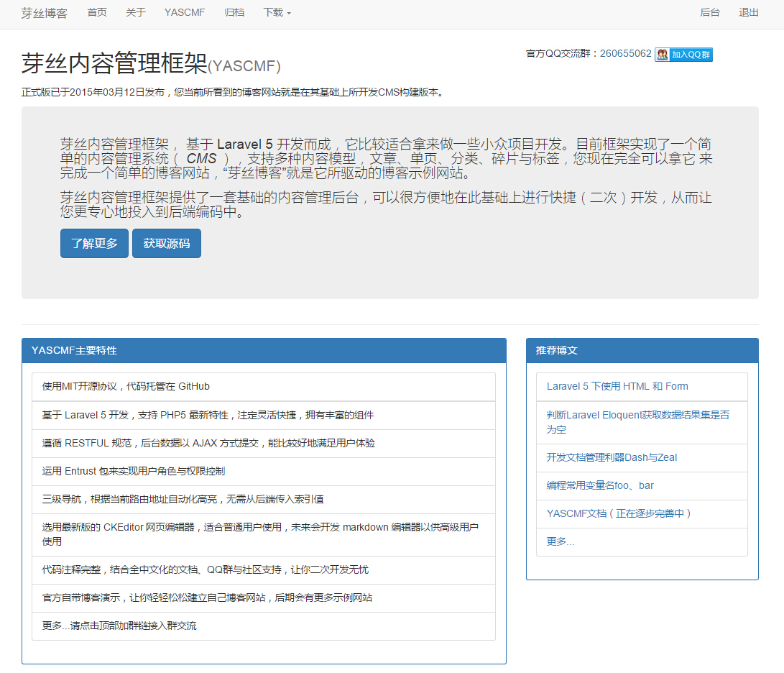This screenshot has width=784, height=673.
Task: Click the 更多...请点击顶部加群链接 row
Action: tap(264, 626)
